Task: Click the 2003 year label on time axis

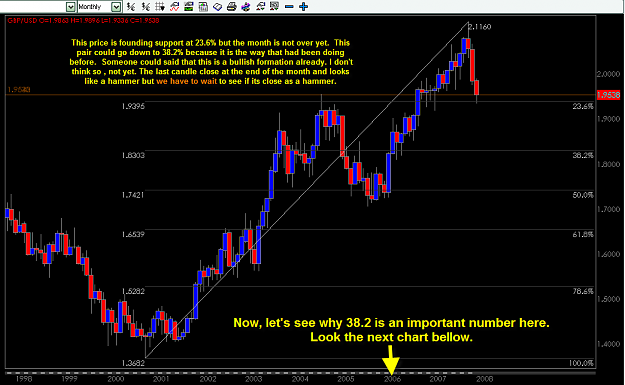Action: 254,379
